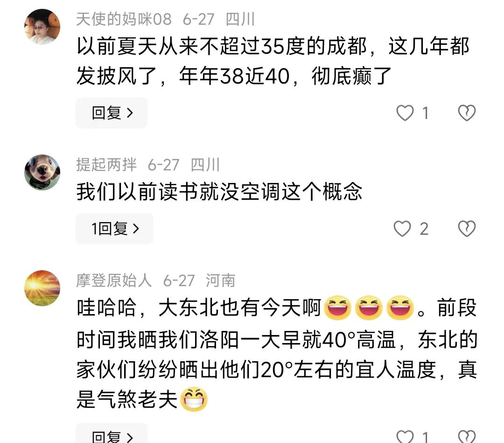This screenshot has height=443, width=504.
Task: Reply to 天使的妈咪08's comment
Action: [x=112, y=113]
